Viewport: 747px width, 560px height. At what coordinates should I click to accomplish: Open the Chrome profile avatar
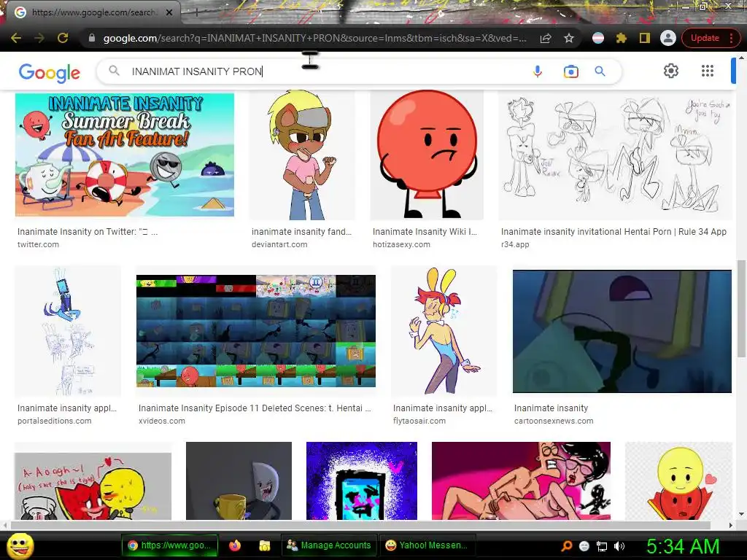click(668, 38)
